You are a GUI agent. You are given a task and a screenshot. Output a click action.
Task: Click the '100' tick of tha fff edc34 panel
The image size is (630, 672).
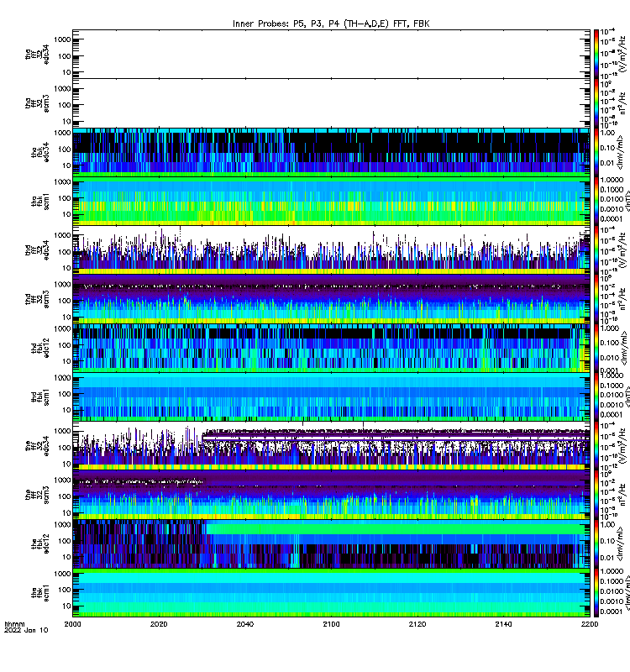click(65, 56)
